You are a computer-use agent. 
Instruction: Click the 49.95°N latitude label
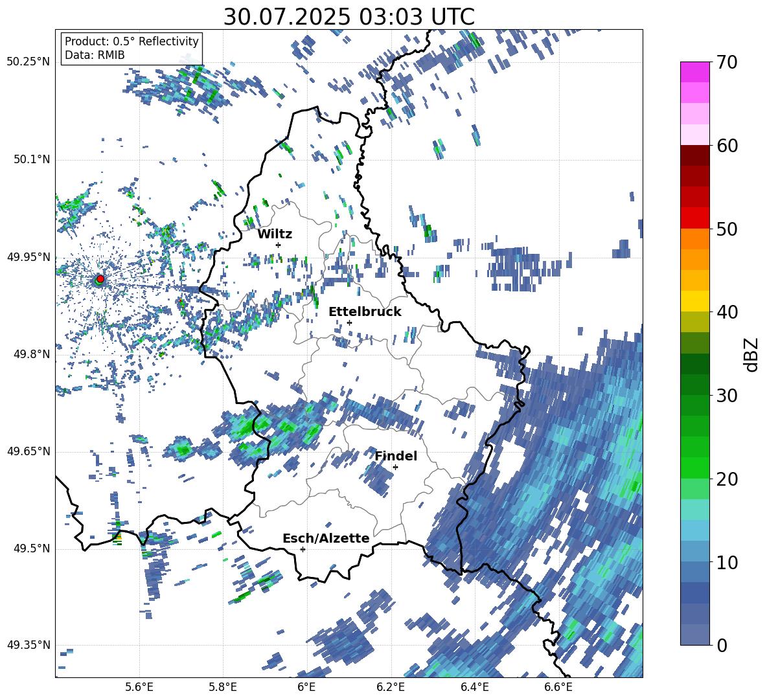[29, 257]
